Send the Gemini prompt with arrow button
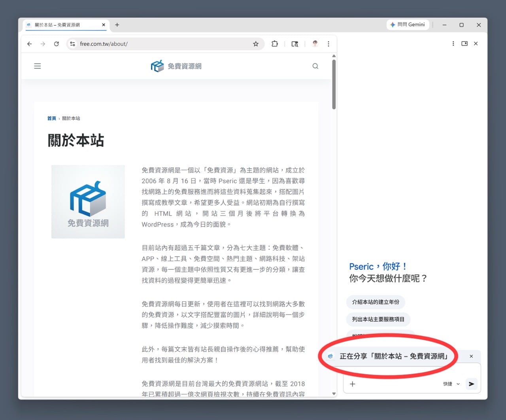The image size is (506, 420). [x=471, y=384]
